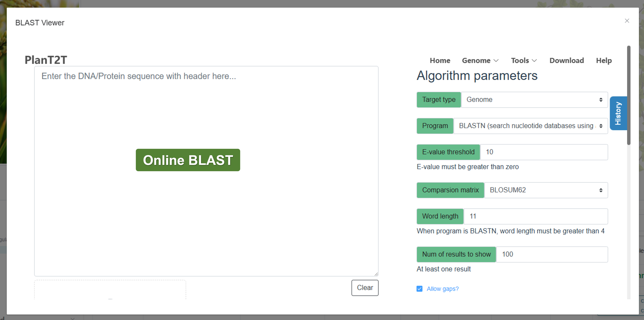Click the E-value threshold field
Screen dimensions: 644x320
pyautogui.click(x=544, y=152)
